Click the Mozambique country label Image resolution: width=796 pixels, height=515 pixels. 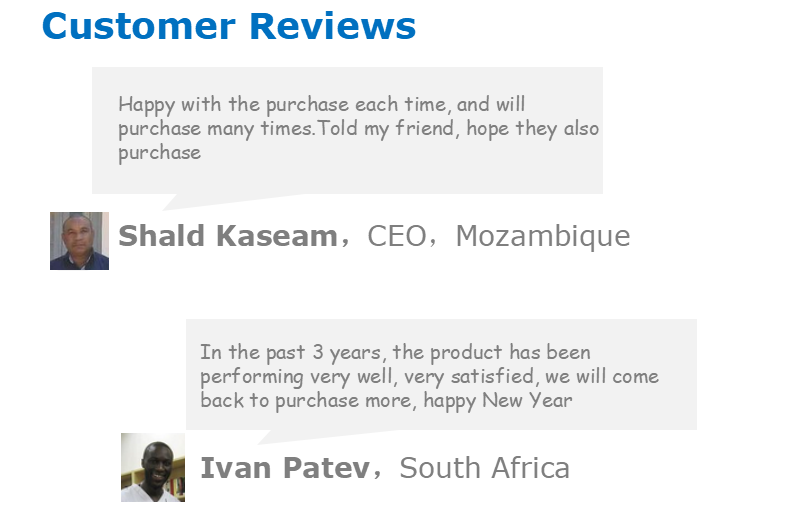tap(542, 236)
